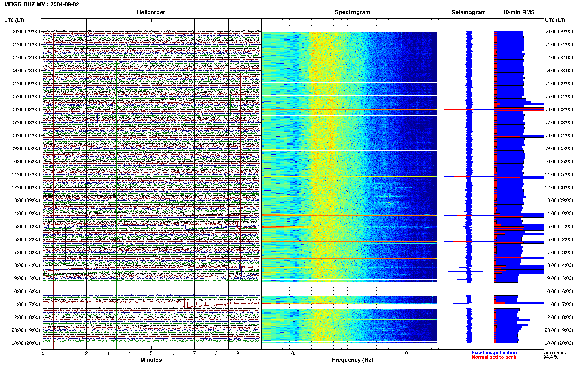Click minute tick label '5' on Helicorder axis
Screen dimensions: 588x368
(151, 353)
